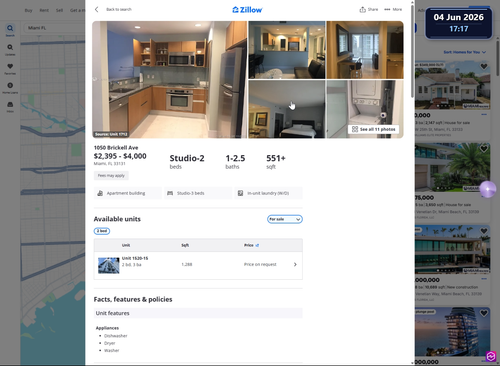Open the 'For sale' dropdown in Available units
Viewport: 500px width, 366px height.
click(285, 219)
